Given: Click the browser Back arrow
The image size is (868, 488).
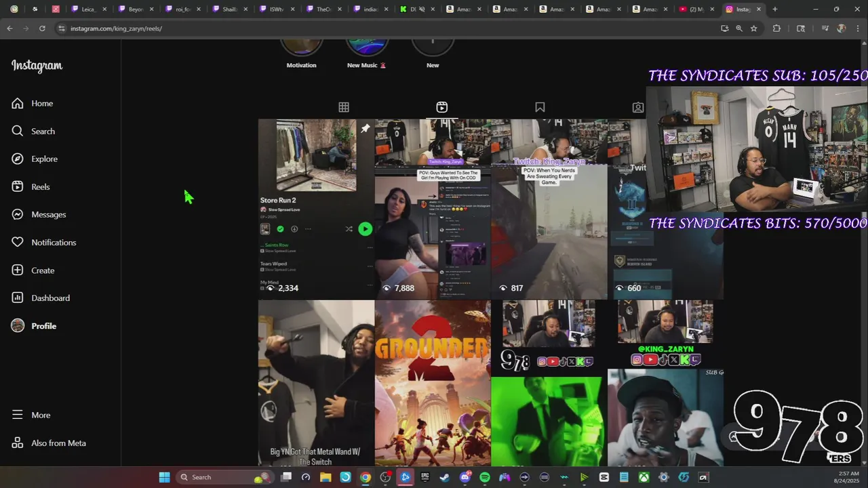Looking at the screenshot, I should click(9, 28).
